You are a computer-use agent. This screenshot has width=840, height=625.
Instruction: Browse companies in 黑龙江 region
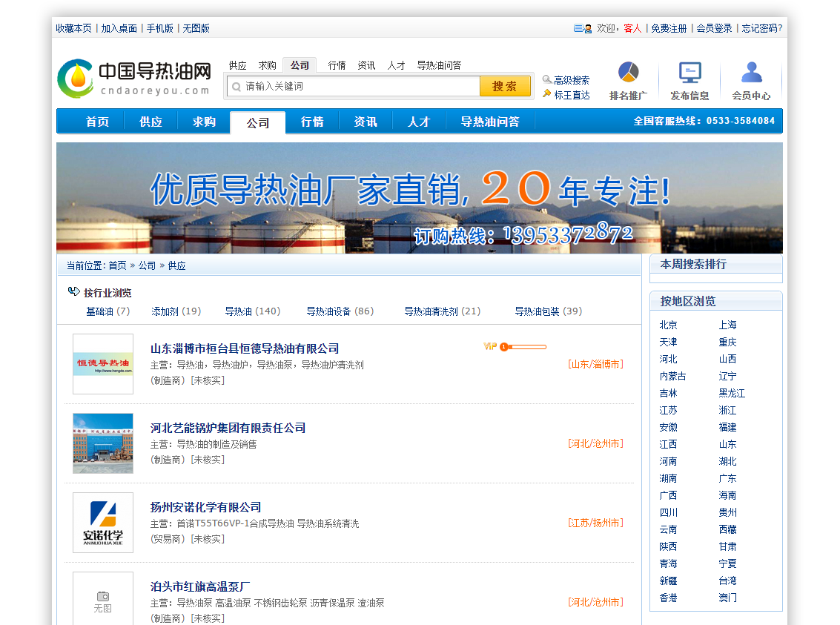tap(732, 393)
